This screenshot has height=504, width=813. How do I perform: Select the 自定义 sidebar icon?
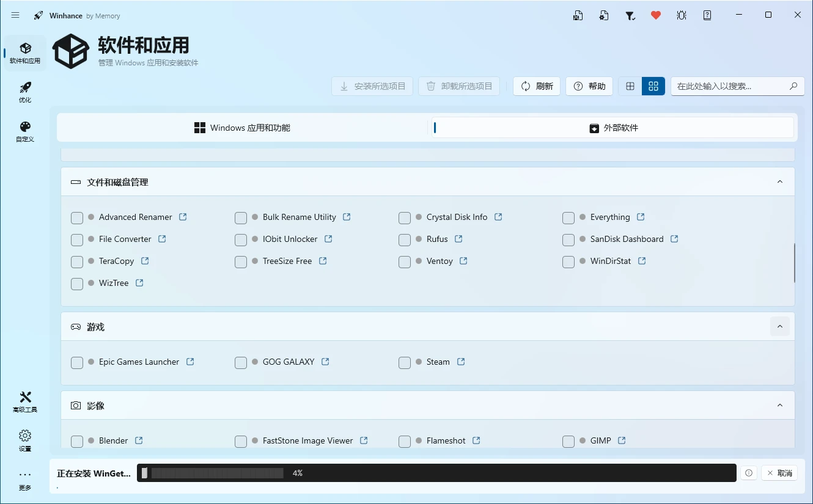click(24, 131)
